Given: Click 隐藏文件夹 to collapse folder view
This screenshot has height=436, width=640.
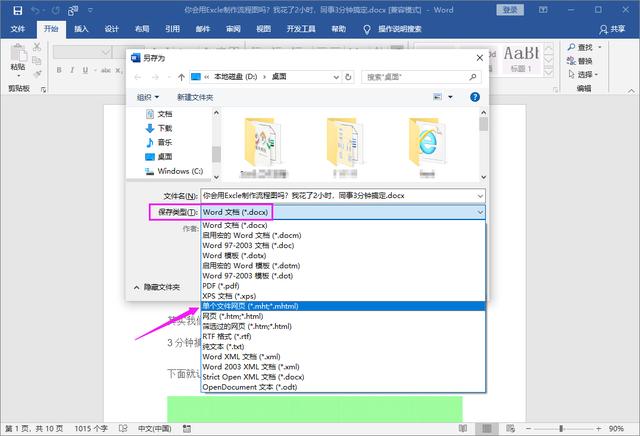Looking at the screenshot, I should coord(157,287).
